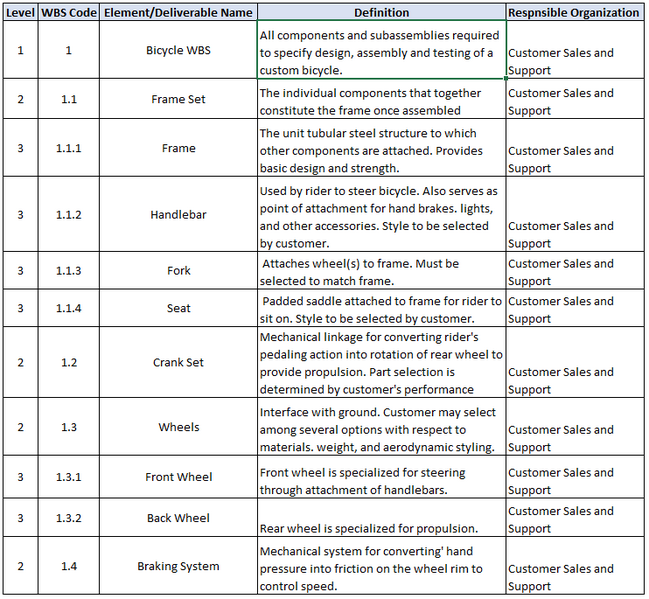Click the Handlebar name cell
The width and height of the screenshot is (649, 599).
(178, 214)
